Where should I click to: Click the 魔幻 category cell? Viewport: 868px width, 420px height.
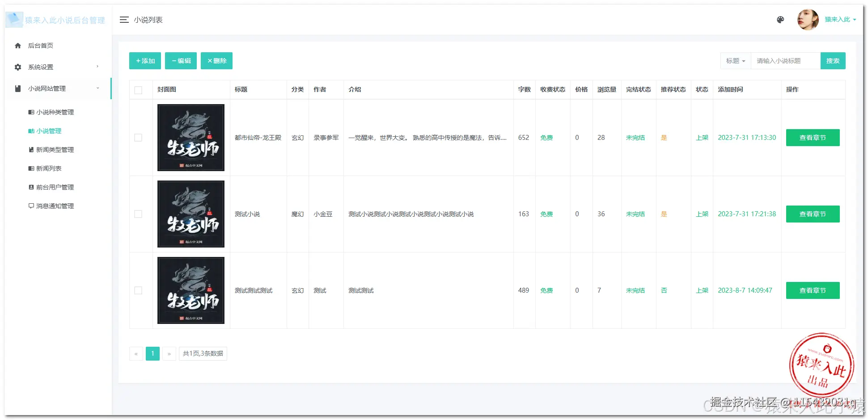coord(297,214)
